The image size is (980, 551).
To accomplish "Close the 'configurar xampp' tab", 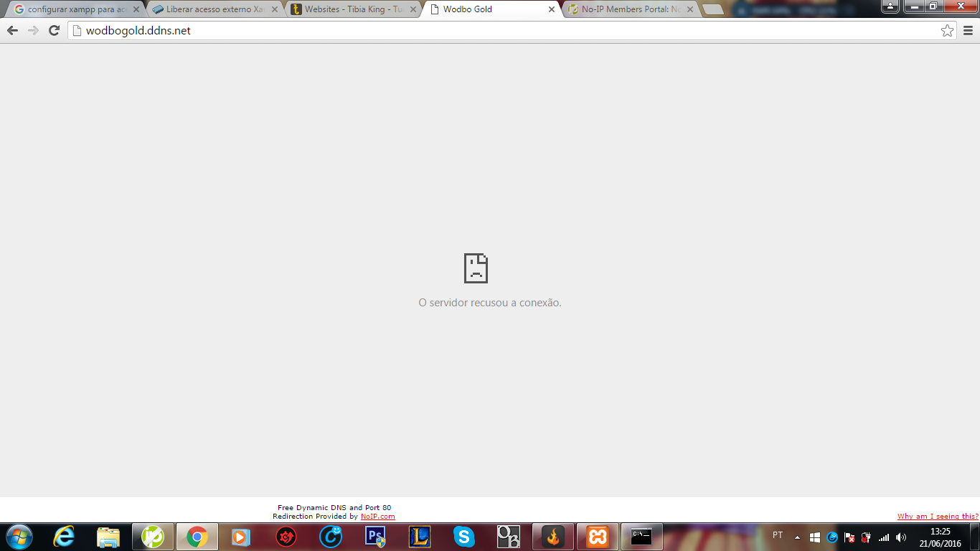I will tap(136, 9).
